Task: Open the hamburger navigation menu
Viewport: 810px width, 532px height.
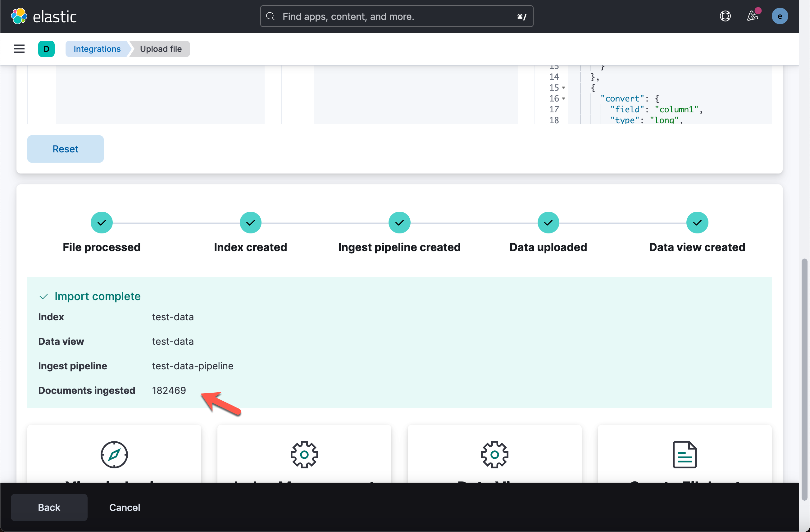Action: [x=19, y=49]
